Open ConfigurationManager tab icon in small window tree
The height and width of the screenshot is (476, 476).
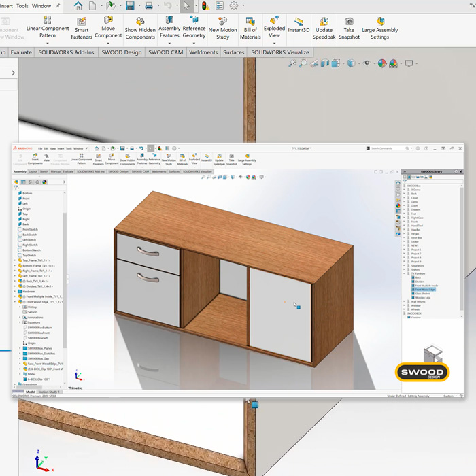[x=31, y=182]
